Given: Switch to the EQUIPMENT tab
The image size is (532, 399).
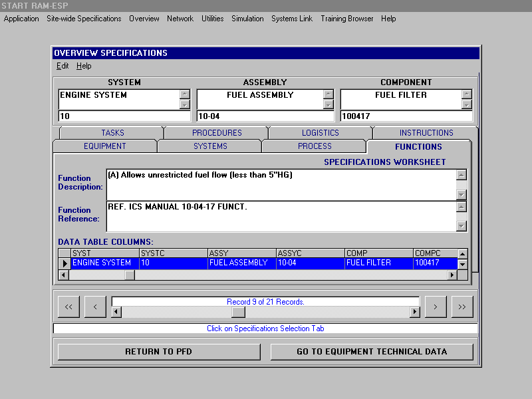Looking at the screenshot, I should click(105, 146).
